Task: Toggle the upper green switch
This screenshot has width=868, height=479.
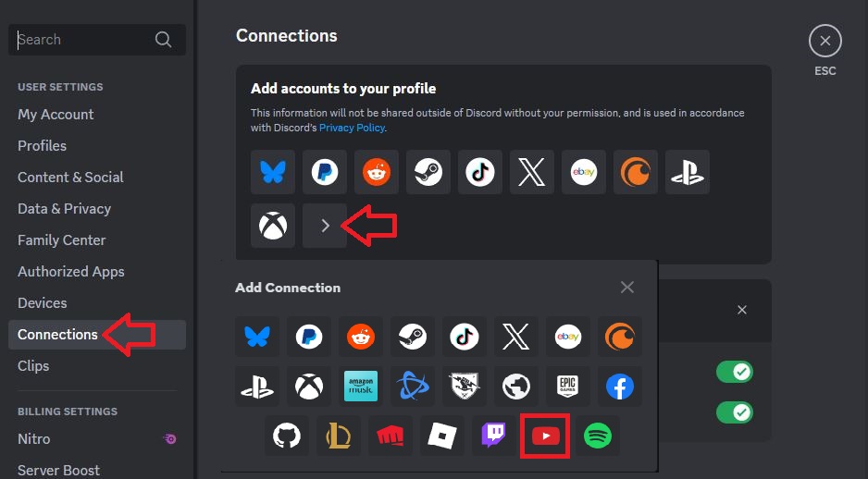Action: [x=735, y=372]
